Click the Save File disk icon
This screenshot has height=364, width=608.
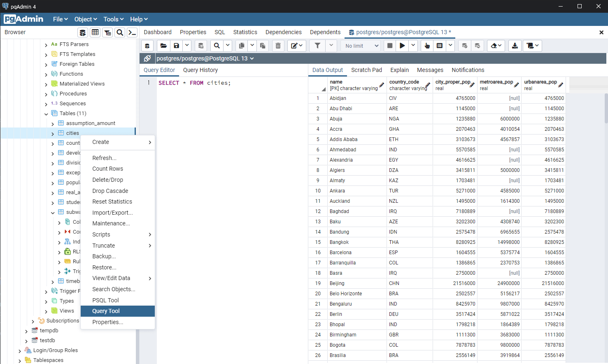pyautogui.click(x=177, y=46)
